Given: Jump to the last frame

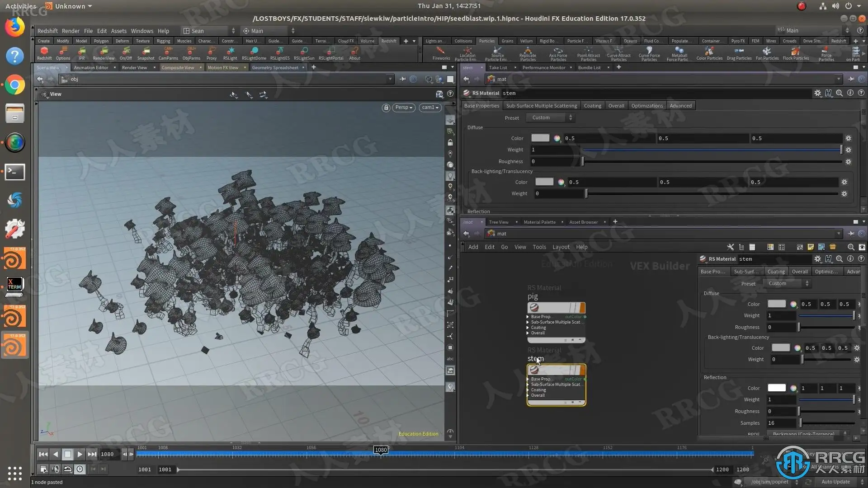Looking at the screenshot, I should [92, 454].
